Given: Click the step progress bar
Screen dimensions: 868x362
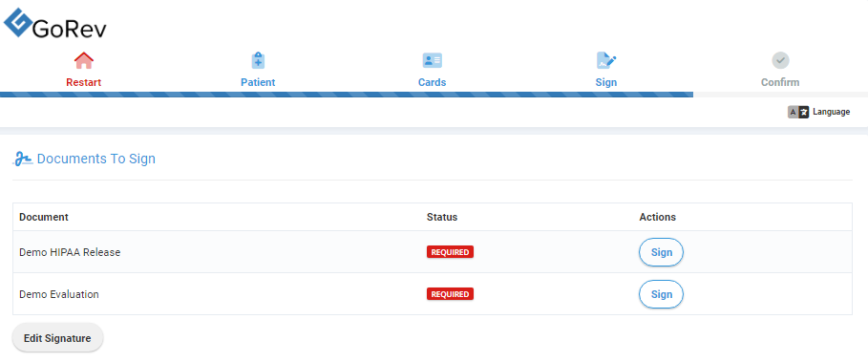Looking at the screenshot, I should tap(434, 95).
